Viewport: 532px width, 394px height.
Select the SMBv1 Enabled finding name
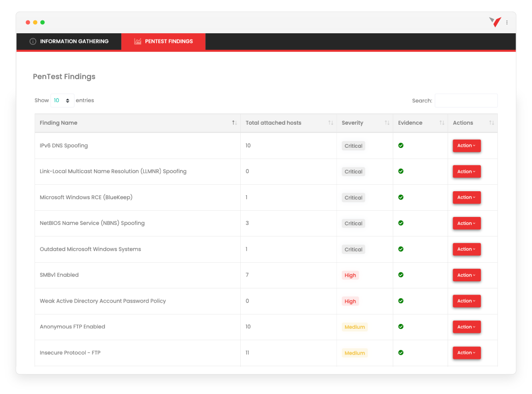[x=59, y=275]
